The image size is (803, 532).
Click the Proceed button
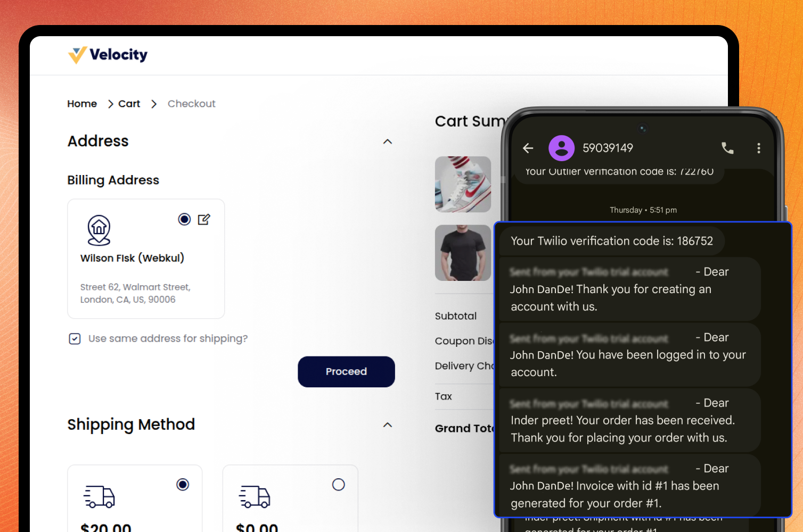tap(346, 371)
